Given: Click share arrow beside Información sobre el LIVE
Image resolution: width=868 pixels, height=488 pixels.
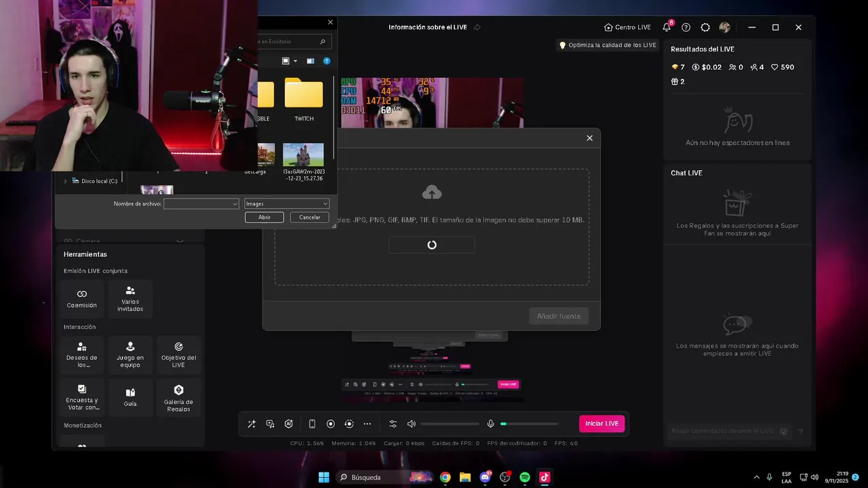Looking at the screenshot, I should pos(477,27).
